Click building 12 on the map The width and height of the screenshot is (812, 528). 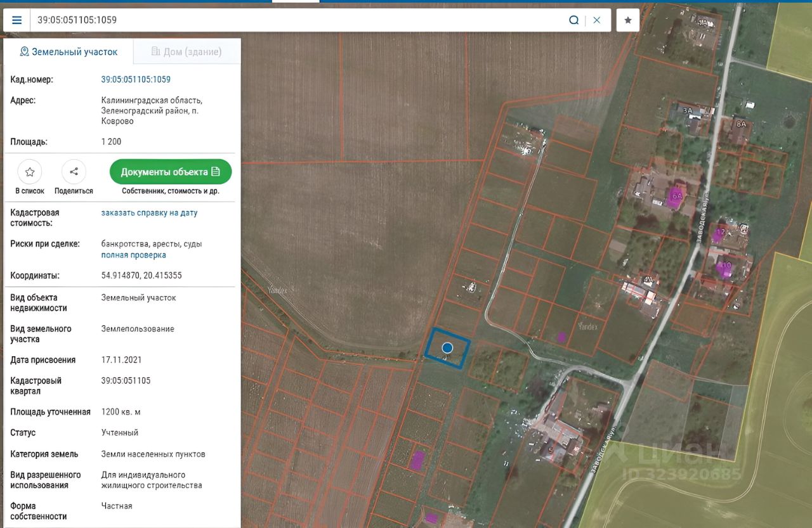click(x=719, y=233)
